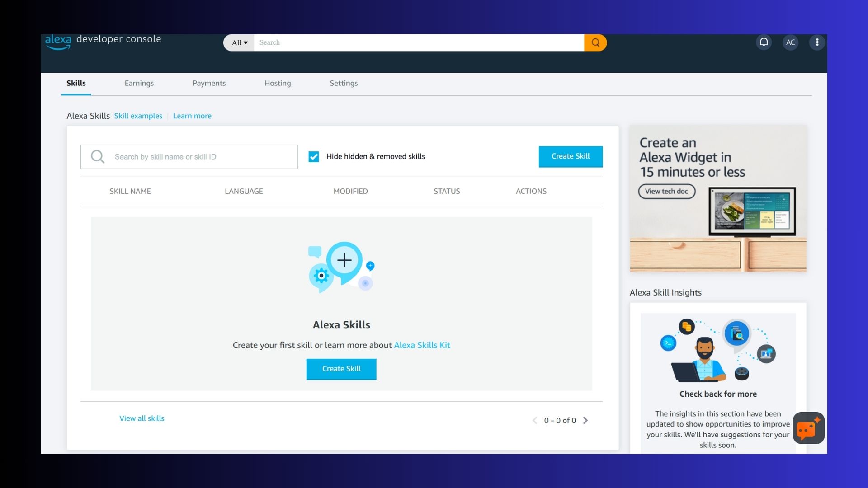Open the Hosting tab
The image size is (868, 488).
[278, 83]
